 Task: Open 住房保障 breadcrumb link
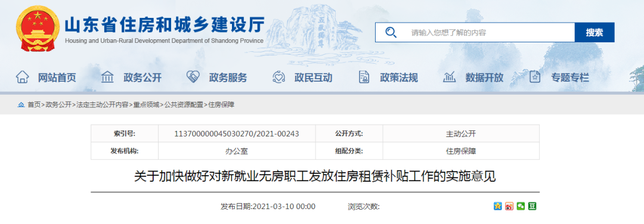coord(221,105)
